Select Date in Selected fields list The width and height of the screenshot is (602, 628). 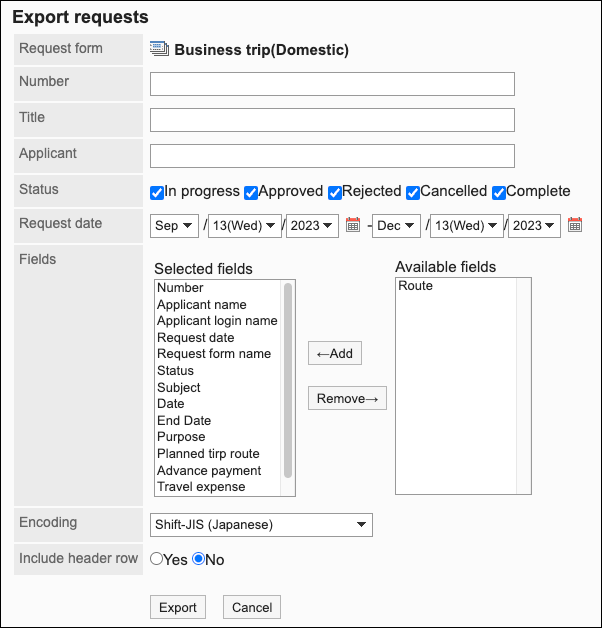(x=171, y=404)
